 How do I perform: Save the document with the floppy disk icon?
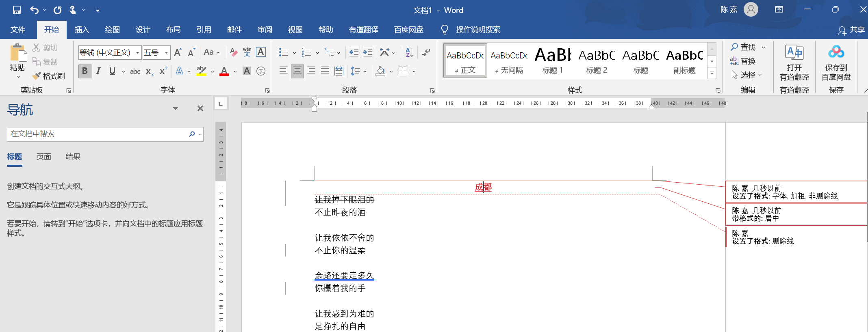click(x=17, y=10)
